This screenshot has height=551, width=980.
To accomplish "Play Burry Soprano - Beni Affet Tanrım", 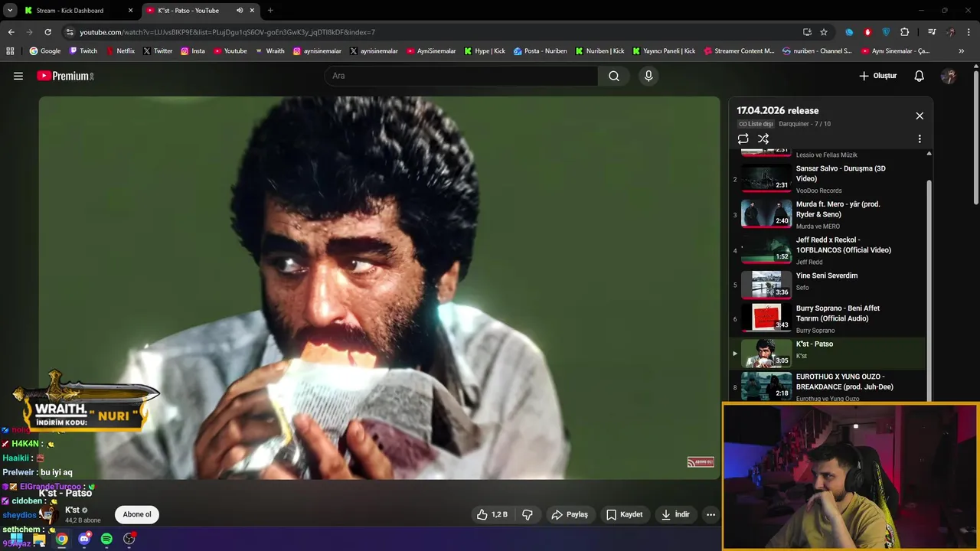I will click(827, 318).
